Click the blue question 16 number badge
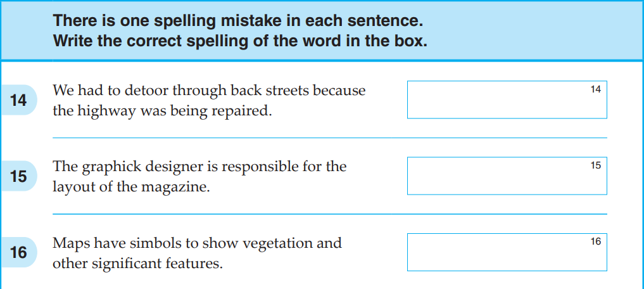The height and width of the screenshot is (289, 644). 19,253
